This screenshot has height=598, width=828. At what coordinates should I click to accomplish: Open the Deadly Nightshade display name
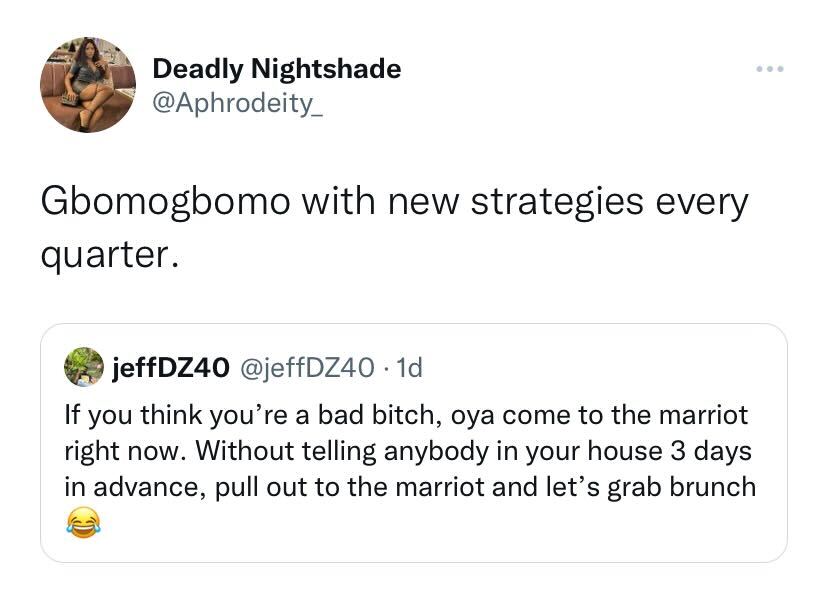(x=276, y=69)
